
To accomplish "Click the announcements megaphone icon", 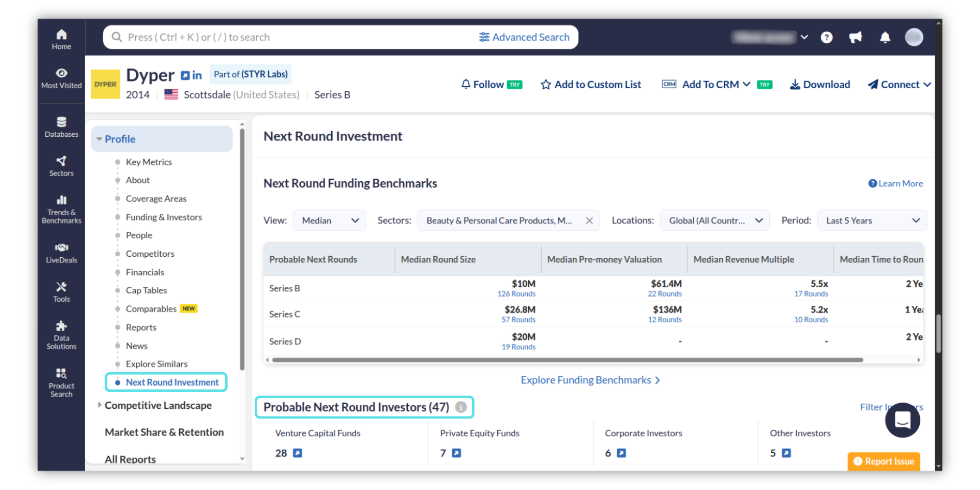I will [x=855, y=37].
